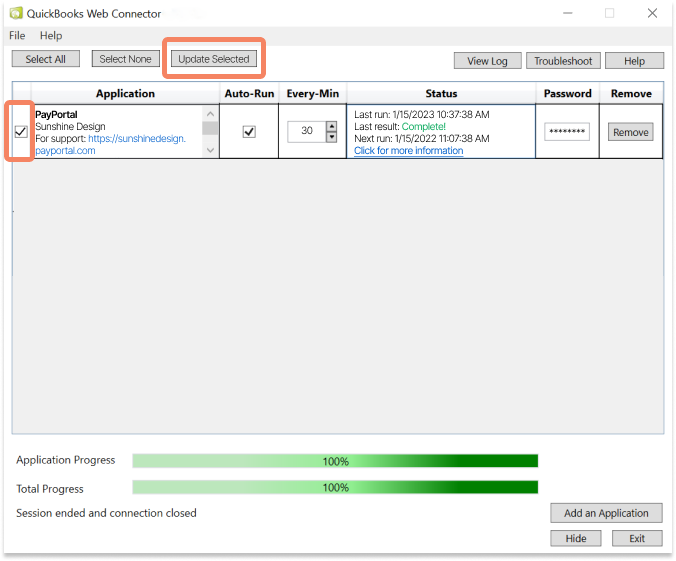Screen dimensions: 676x561
Task: Click the Select All button
Action: pos(46,59)
